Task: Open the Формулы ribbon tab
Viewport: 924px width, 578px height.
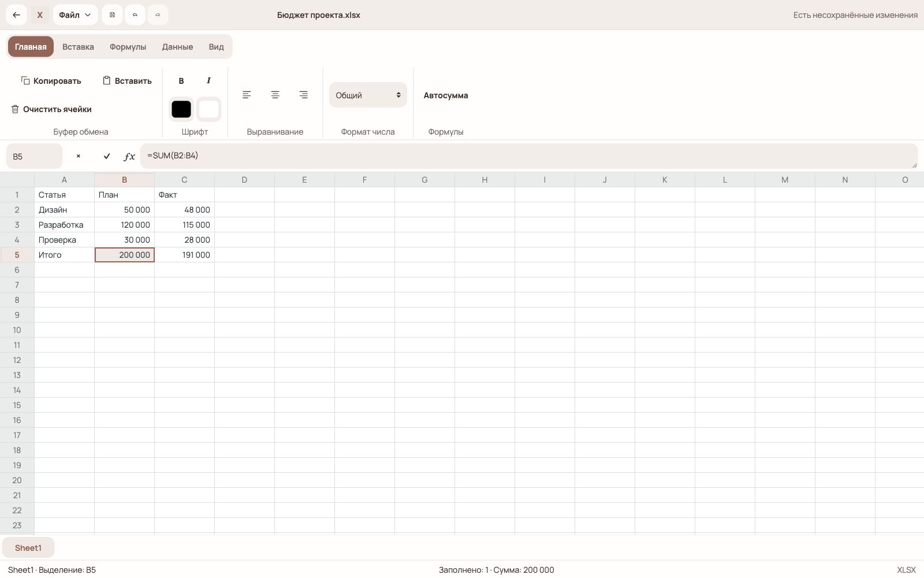Action: (x=128, y=47)
